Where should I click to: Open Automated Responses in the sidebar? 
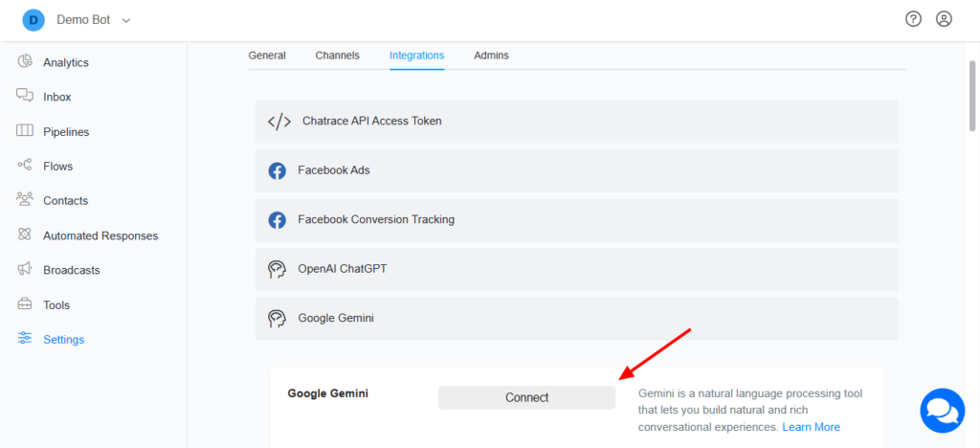click(x=100, y=235)
